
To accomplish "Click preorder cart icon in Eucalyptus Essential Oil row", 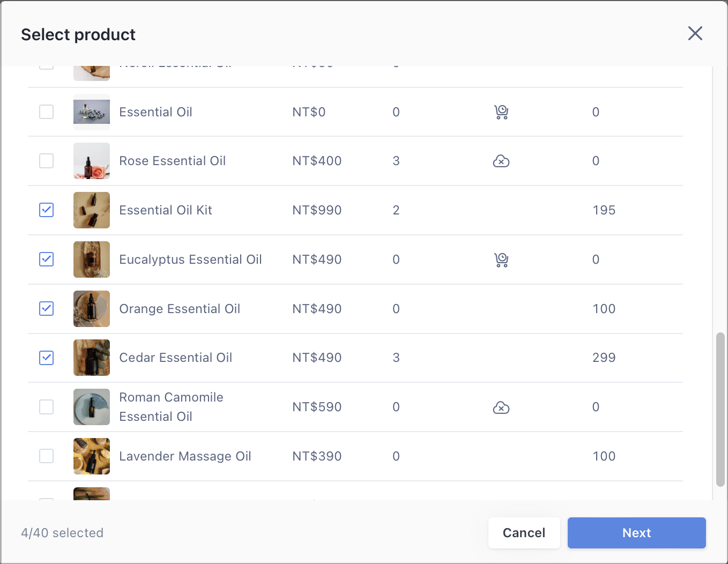I will click(501, 259).
